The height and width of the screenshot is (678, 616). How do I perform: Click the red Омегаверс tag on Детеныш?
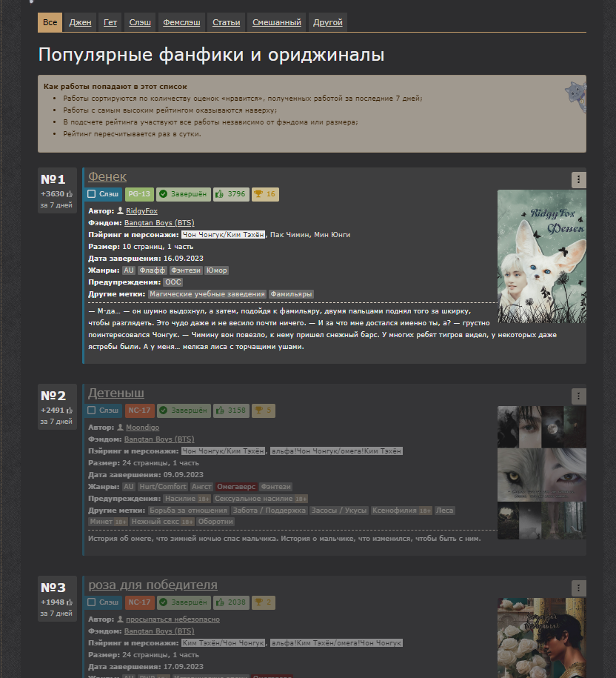click(236, 486)
